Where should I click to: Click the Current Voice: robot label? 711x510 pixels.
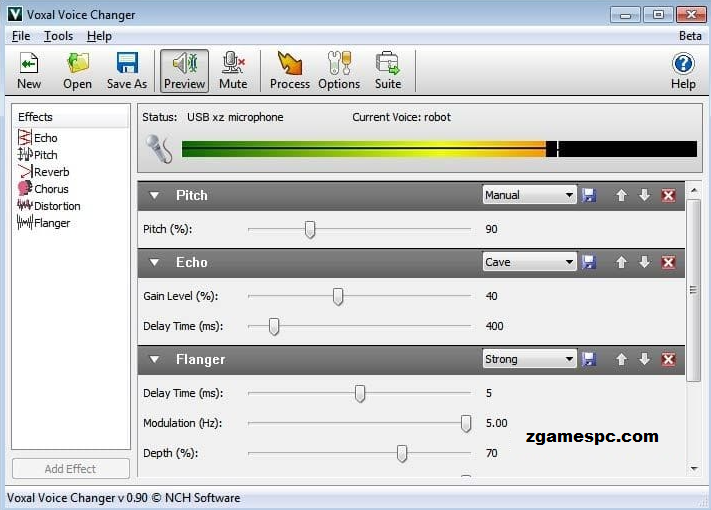pyautogui.click(x=401, y=117)
